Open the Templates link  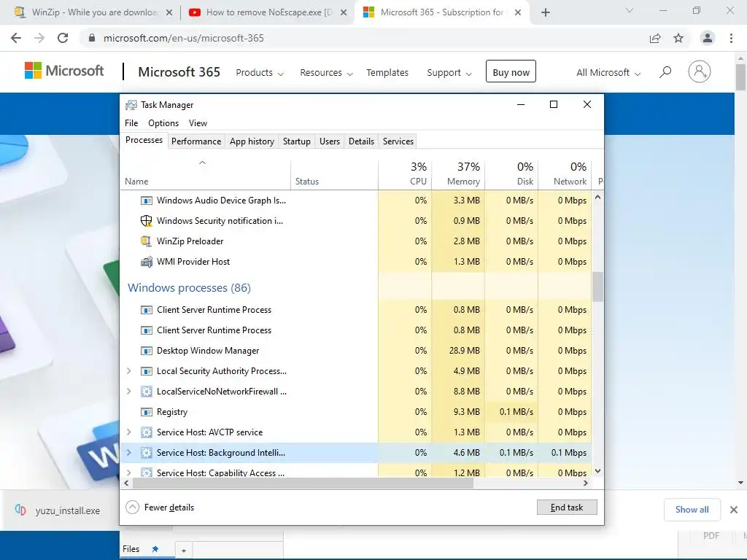pyautogui.click(x=387, y=72)
